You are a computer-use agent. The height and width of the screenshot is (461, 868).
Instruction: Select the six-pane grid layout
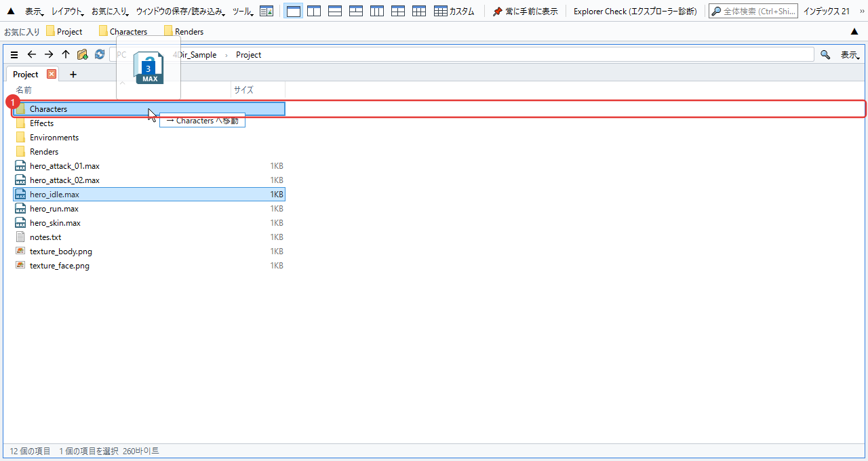tap(419, 12)
